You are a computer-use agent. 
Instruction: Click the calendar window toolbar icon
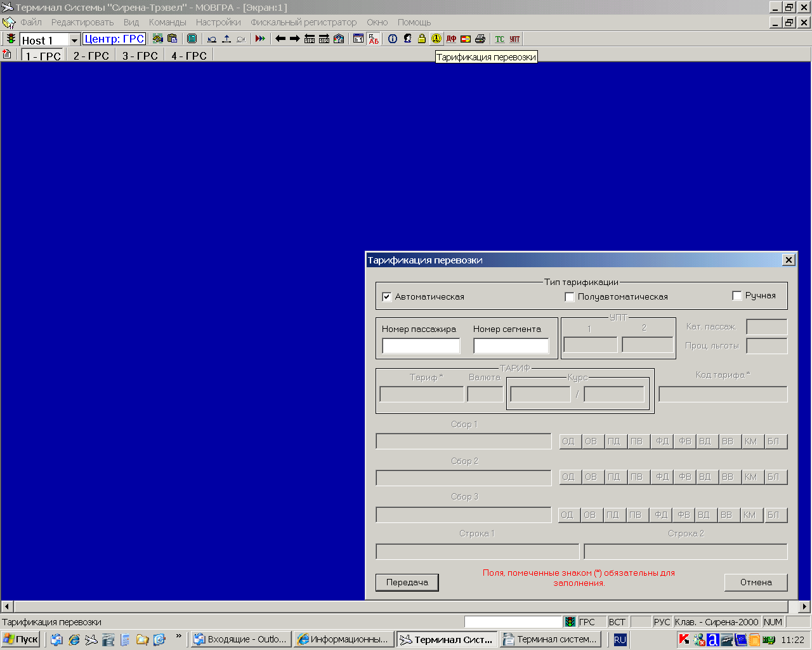point(358,39)
